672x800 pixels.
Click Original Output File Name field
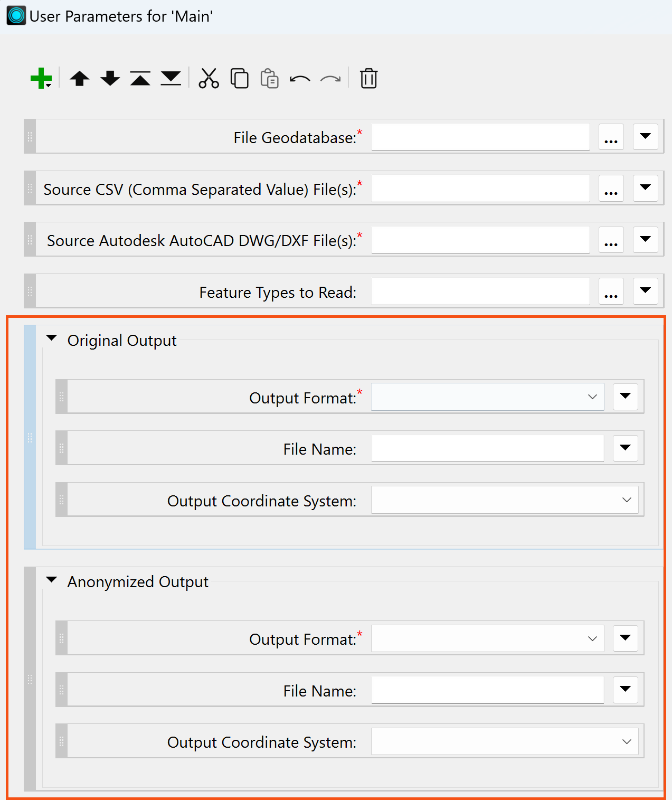[487, 448]
